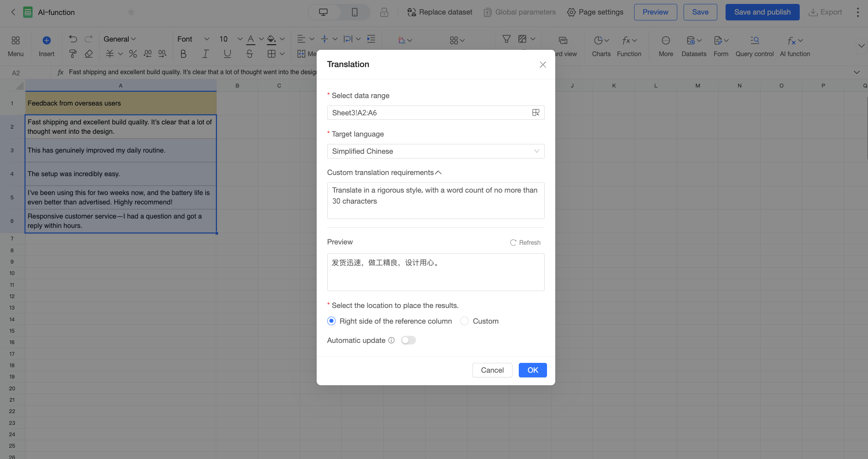Open the fill color paint bucket

tap(271, 39)
